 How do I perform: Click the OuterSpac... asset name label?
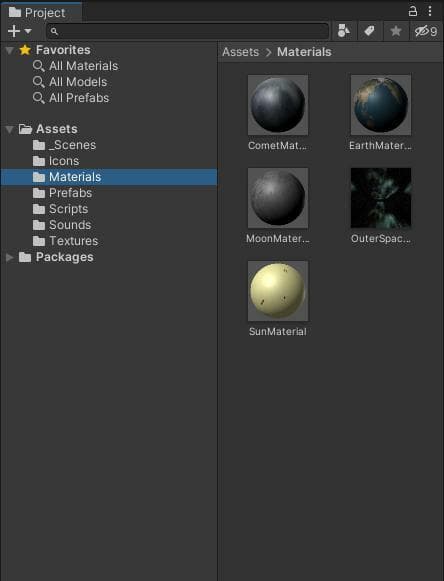pyautogui.click(x=381, y=239)
